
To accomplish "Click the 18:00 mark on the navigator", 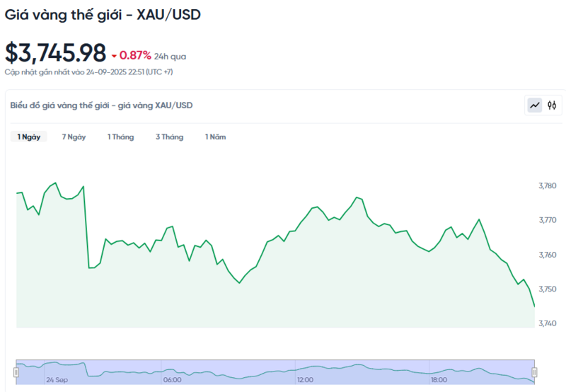I will (439, 380).
